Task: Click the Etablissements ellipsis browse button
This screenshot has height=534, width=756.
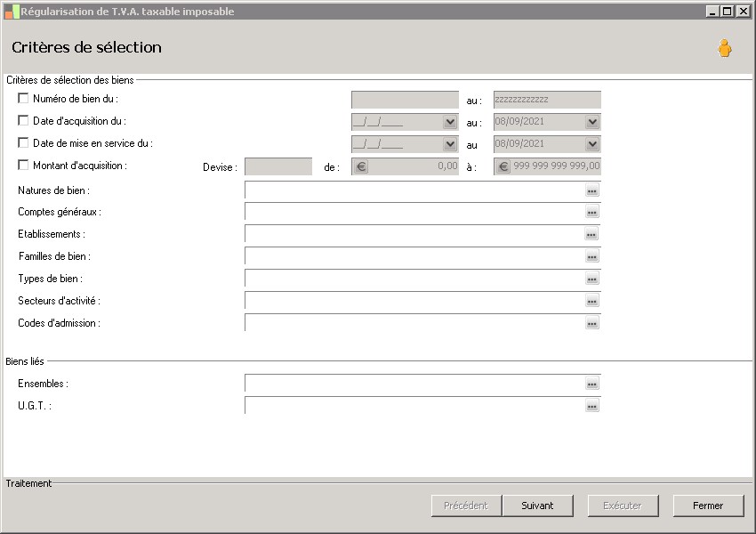Action: [x=591, y=235]
